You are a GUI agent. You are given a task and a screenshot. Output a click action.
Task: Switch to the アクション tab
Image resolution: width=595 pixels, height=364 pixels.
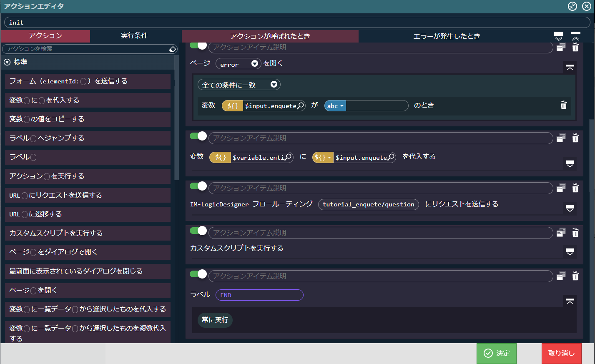pos(45,36)
